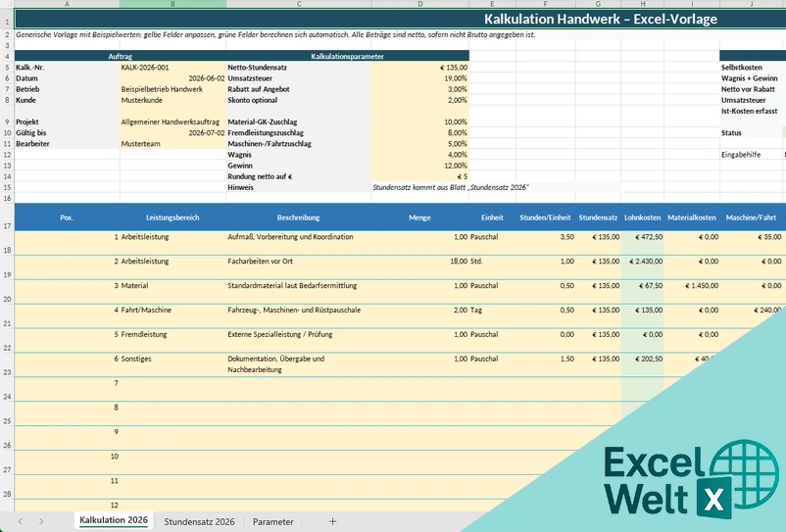The image size is (786, 532).
Task: Select Externe Spezialleistung / Prüfung cell
Action: [299, 341]
